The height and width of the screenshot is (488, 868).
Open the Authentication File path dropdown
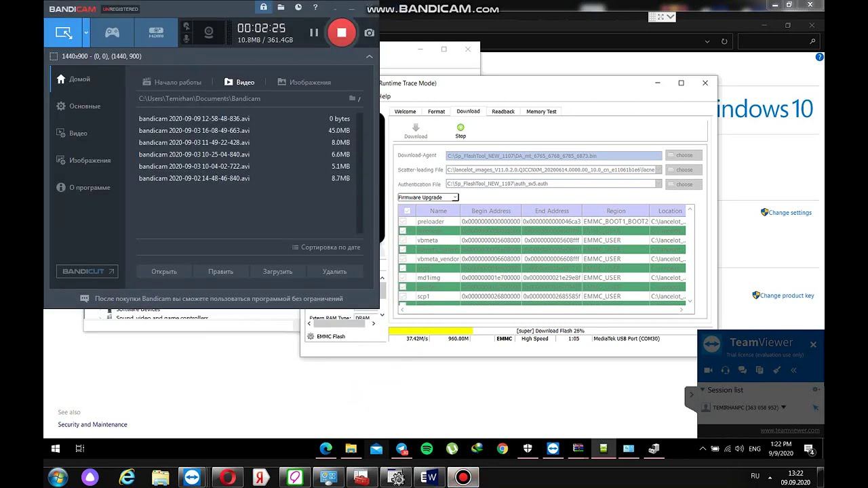coord(658,184)
